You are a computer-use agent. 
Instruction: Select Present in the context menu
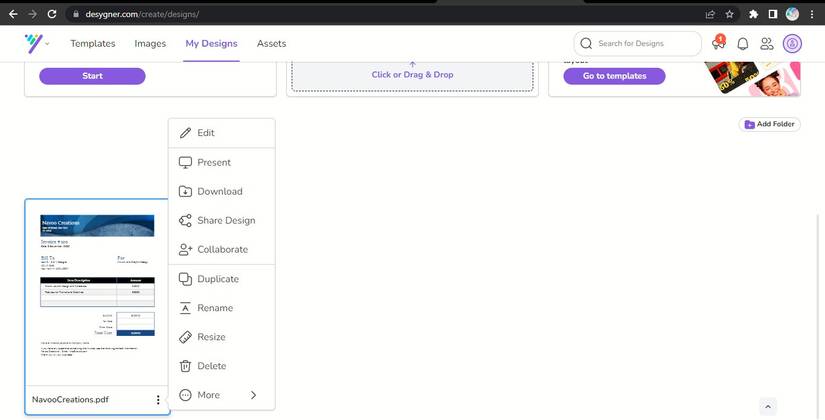coord(222,163)
